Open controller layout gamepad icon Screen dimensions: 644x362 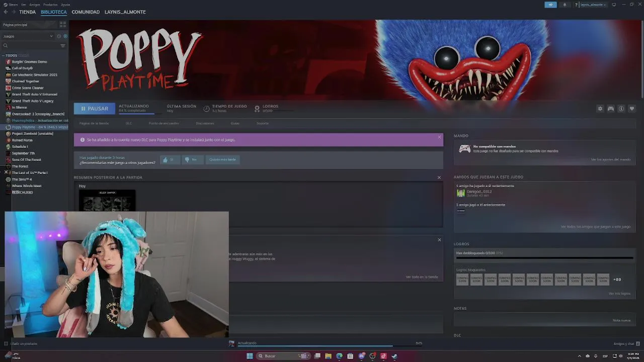coord(611,109)
